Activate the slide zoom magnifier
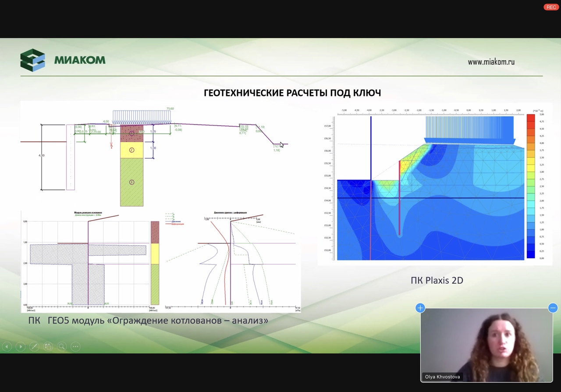Viewport: 561px width, 392px height. (x=62, y=346)
